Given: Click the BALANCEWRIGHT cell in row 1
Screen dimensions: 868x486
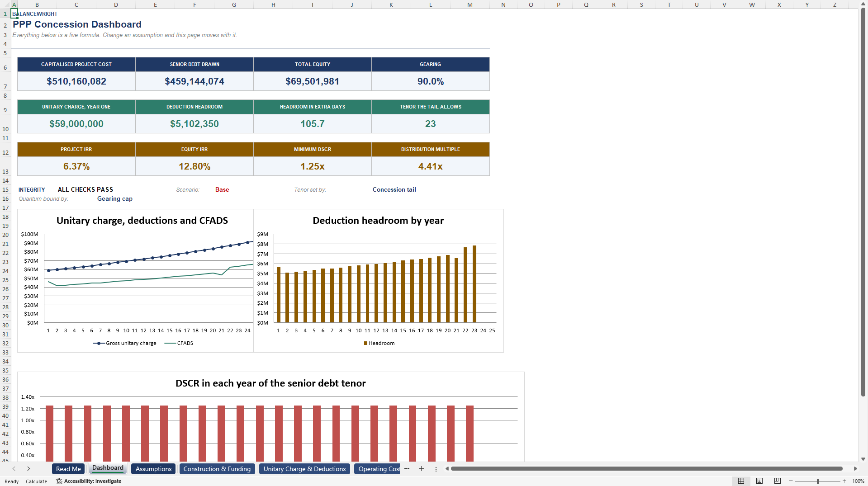Looking at the screenshot, I should pos(35,14).
